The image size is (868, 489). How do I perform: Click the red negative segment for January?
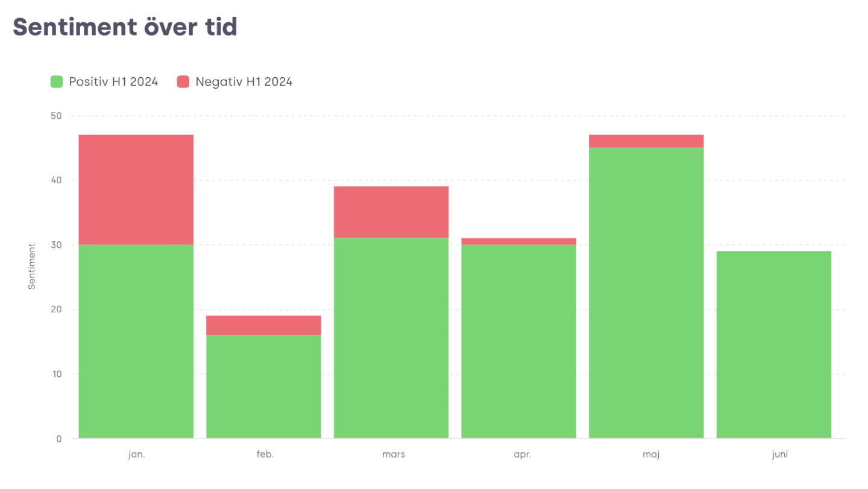coord(136,189)
